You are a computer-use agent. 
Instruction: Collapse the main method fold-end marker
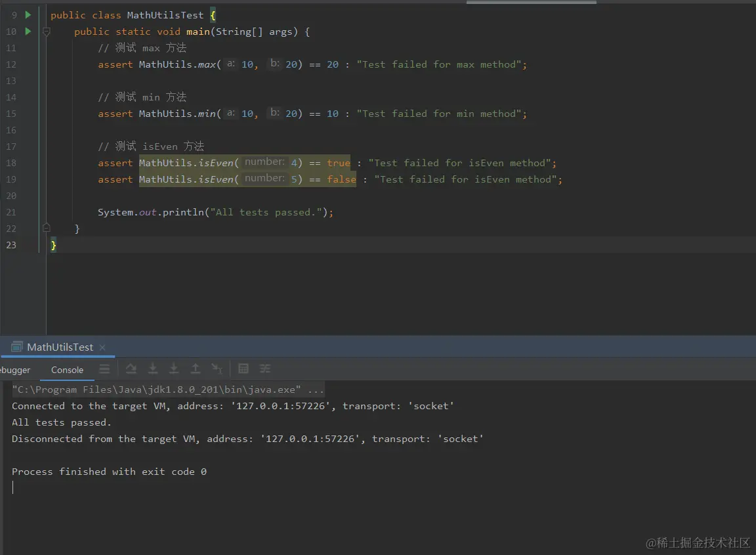(47, 228)
